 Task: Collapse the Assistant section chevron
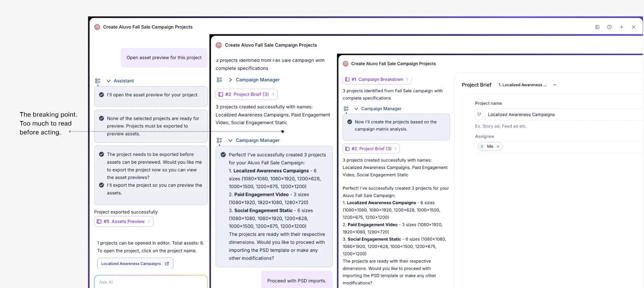pos(108,81)
